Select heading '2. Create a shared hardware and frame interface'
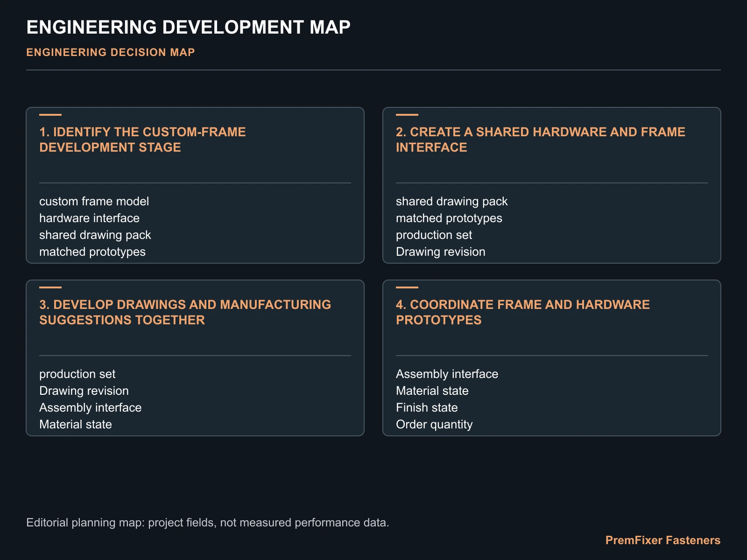Screen dimensions: 747x560 point(541,140)
